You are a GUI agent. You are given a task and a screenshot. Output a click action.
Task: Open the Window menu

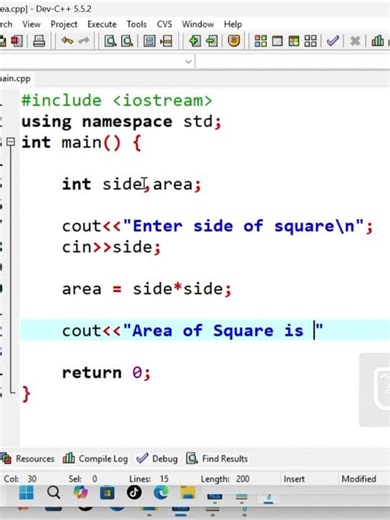[x=198, y=24]
